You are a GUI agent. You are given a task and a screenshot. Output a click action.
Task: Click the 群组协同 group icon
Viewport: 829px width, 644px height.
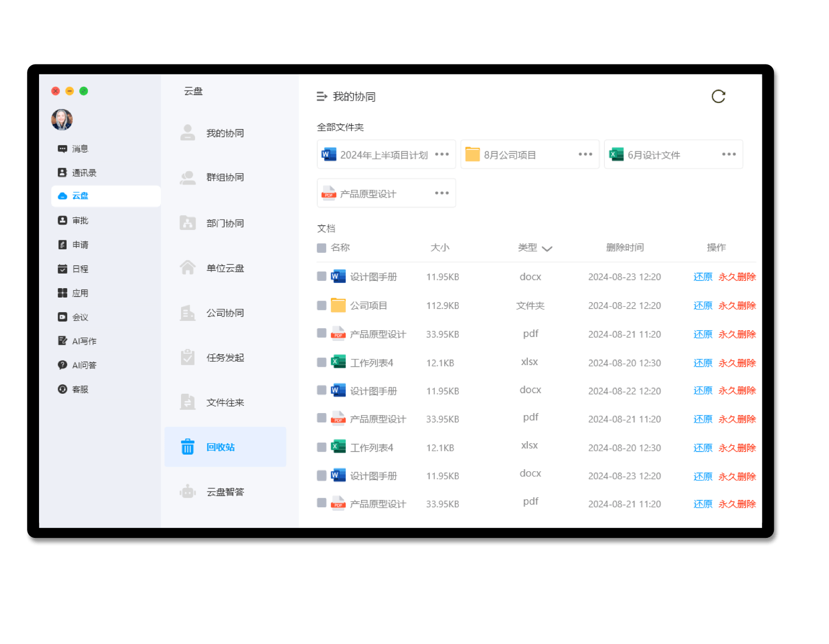click(188, 177)
